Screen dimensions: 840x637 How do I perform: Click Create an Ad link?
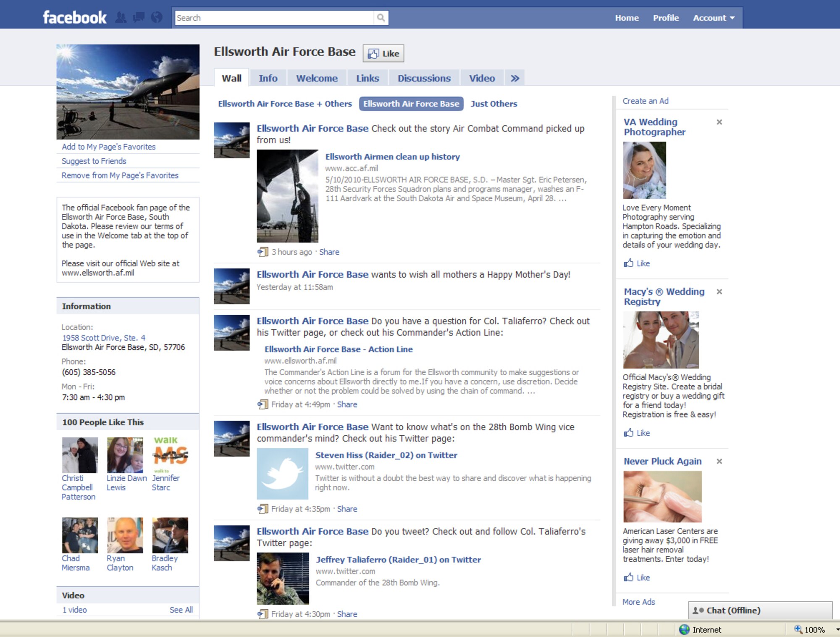click(x=645, y=101)
